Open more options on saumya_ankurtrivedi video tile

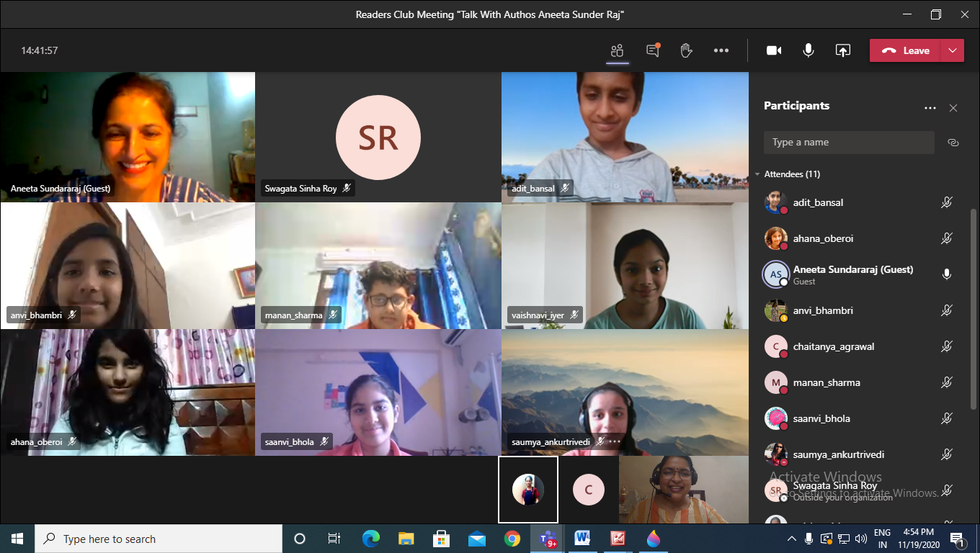click(615, 441)
